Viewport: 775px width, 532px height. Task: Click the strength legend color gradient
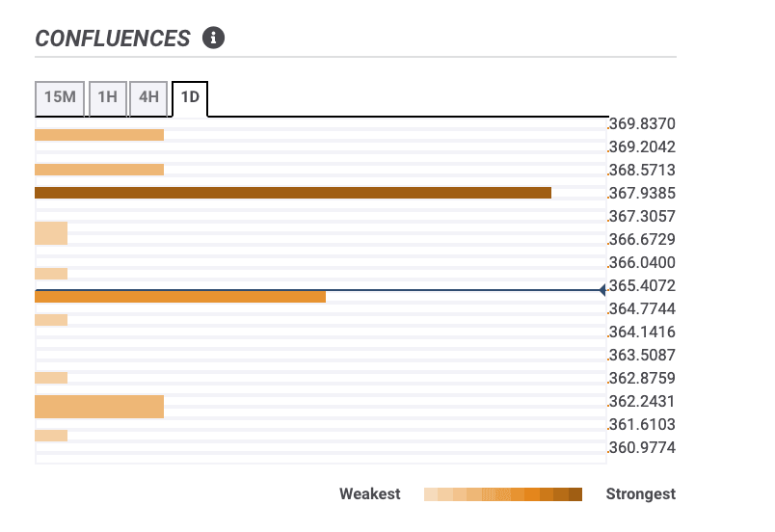502,494
